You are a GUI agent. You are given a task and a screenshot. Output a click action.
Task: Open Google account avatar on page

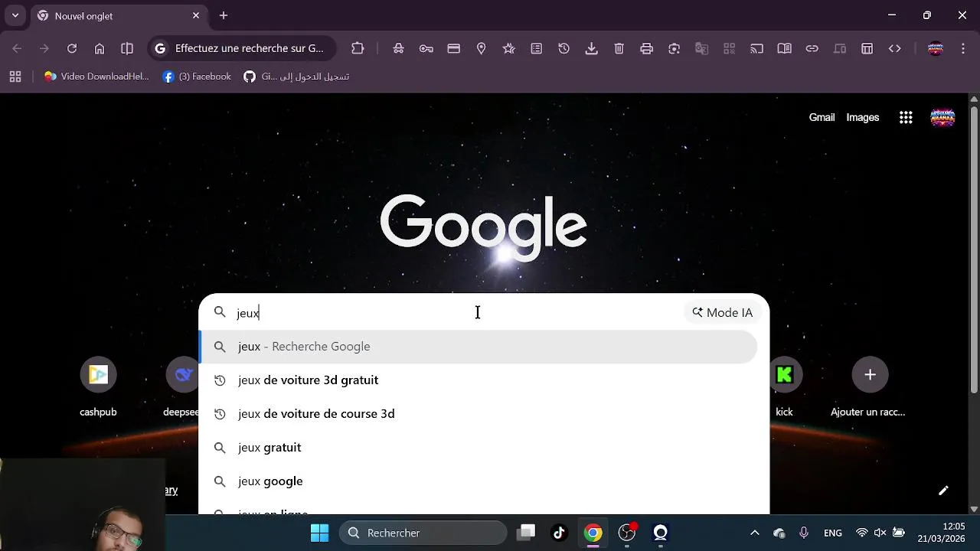pyautogui.click(x=942, y=117)
